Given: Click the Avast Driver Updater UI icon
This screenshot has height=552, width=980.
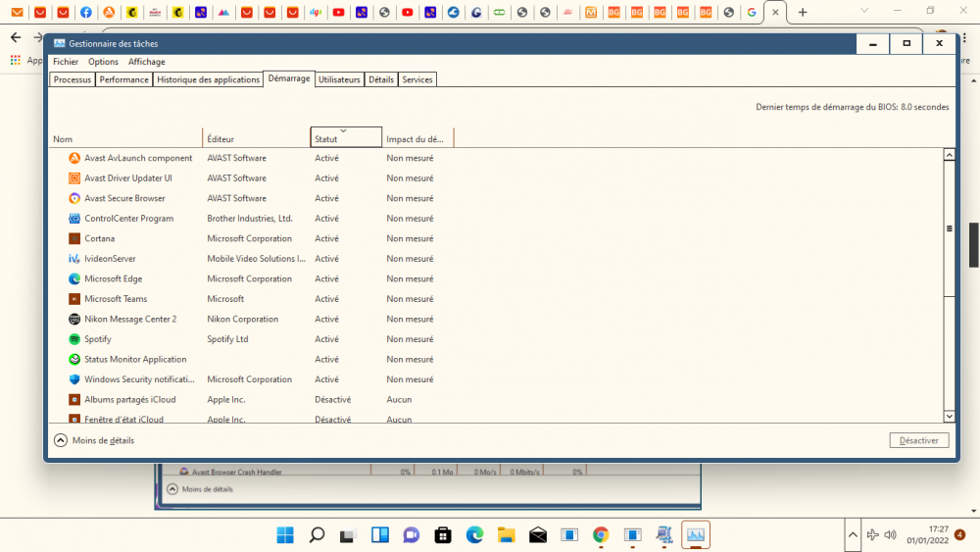Looking at the screenshot, I should point(74,178).
